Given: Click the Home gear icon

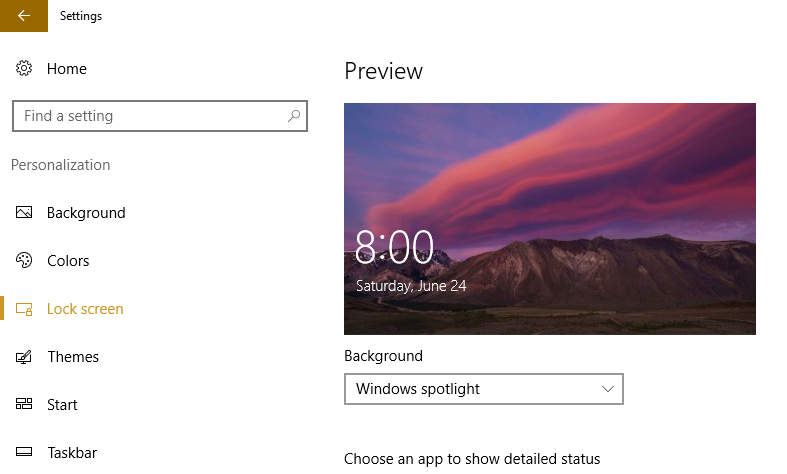Looking at the screenshot, I should coord(24,68).
